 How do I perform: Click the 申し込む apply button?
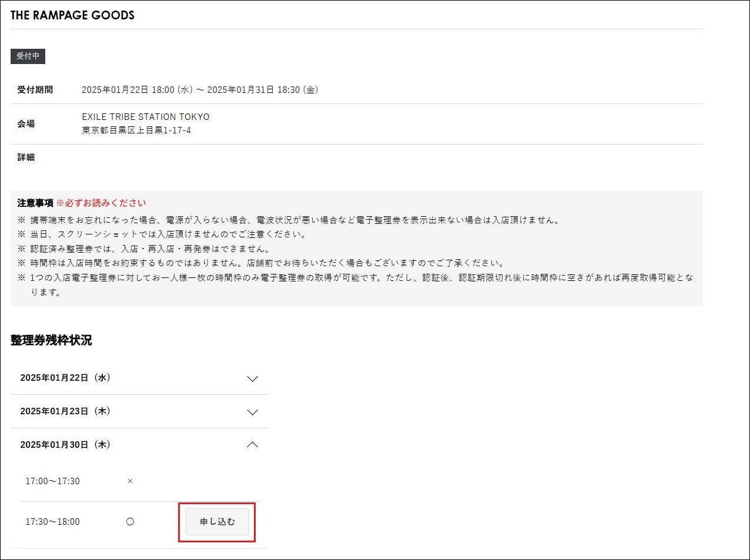click(x=217, y=522)
